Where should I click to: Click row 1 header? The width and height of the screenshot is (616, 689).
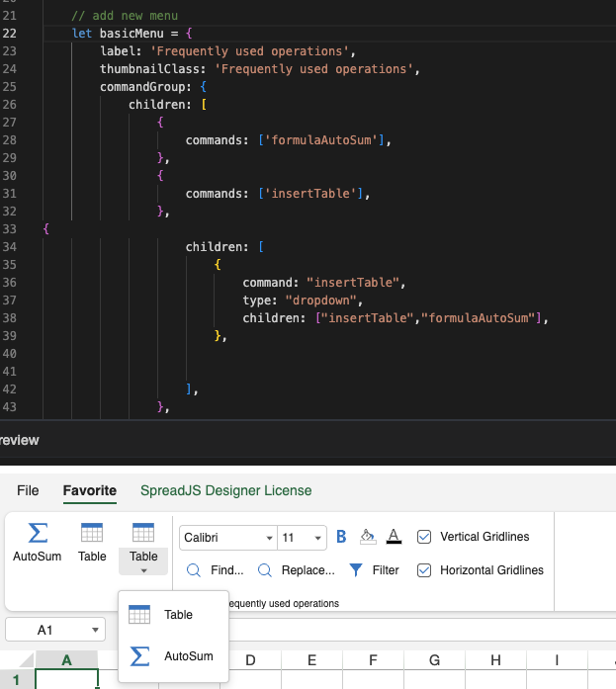point(16,680)
